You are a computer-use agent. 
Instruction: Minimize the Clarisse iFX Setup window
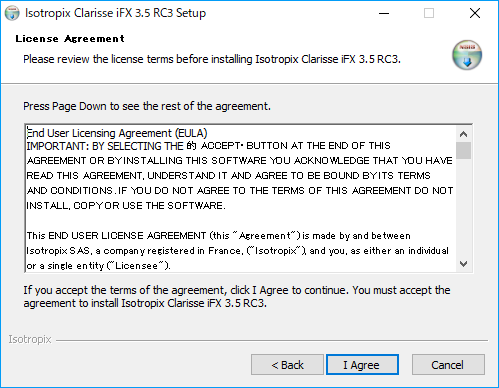[384, 13]
